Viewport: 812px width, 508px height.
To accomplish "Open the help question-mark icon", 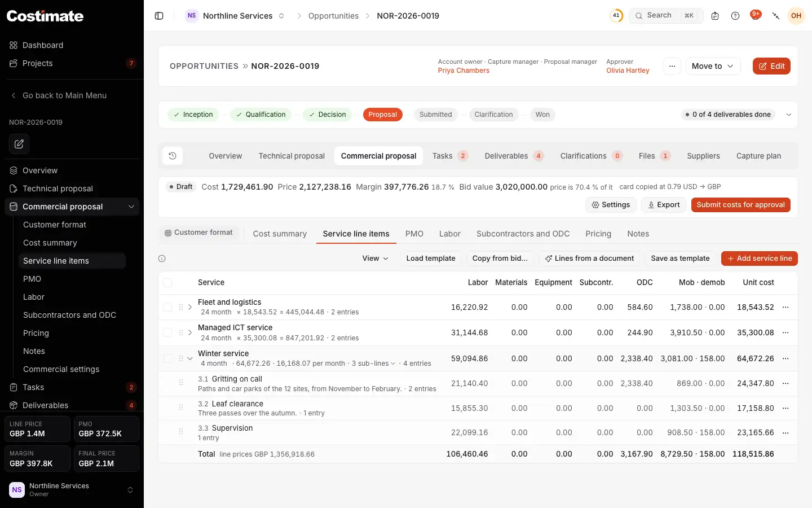I will coord(735,16).
